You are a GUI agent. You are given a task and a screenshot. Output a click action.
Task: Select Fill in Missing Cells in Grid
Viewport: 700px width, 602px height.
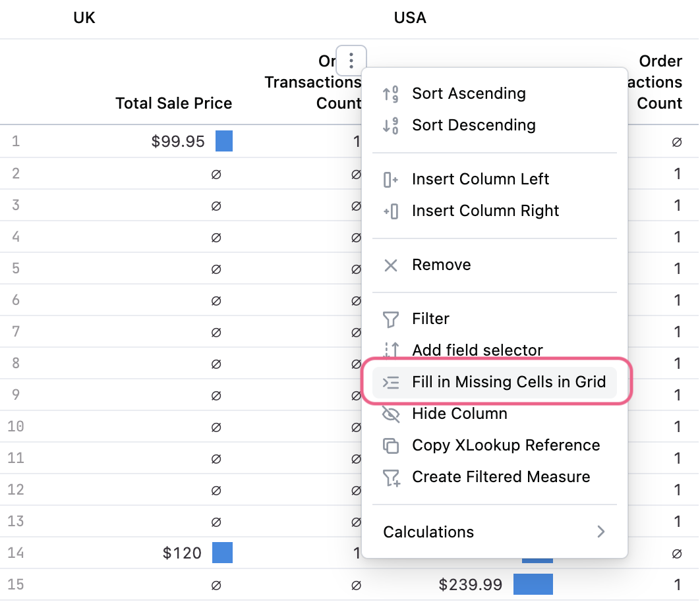[508, 382]
